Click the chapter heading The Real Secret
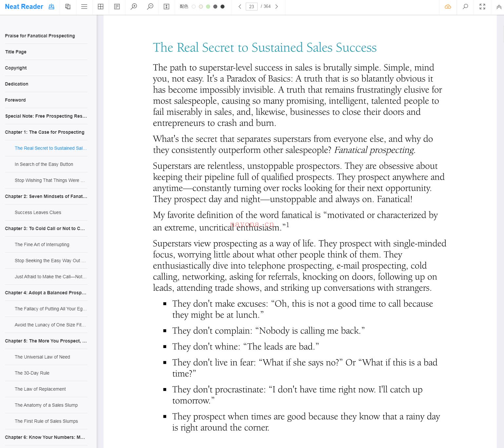The width and height of the screenshot is (504, 448). coord(265,48)
